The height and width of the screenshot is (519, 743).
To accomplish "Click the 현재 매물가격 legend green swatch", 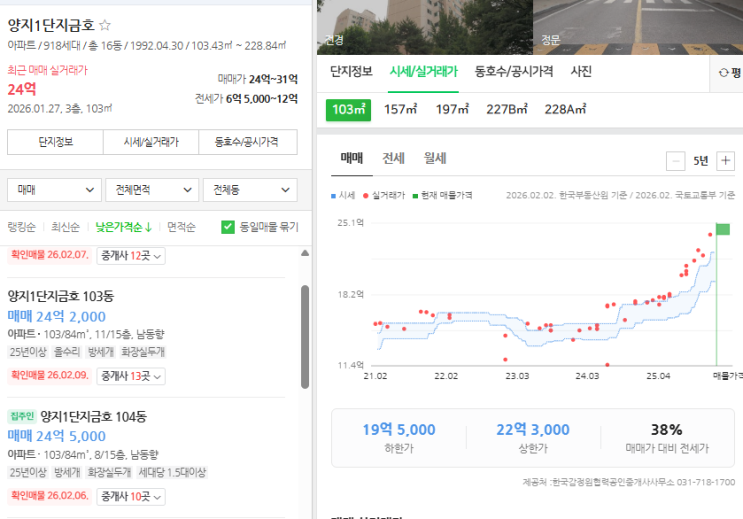I will click(415, 196).
